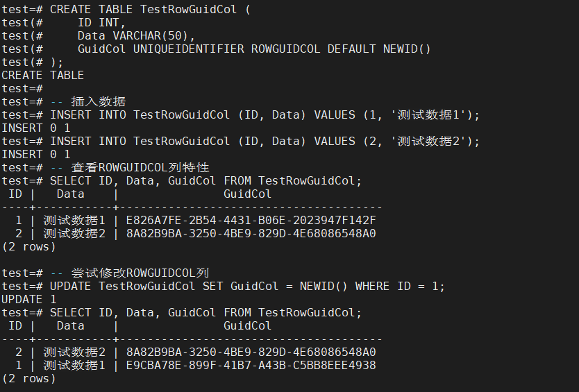579x392 pixels.
Task: Click the last '(2 rows)' output line
Action: click(x=28, y=378)
